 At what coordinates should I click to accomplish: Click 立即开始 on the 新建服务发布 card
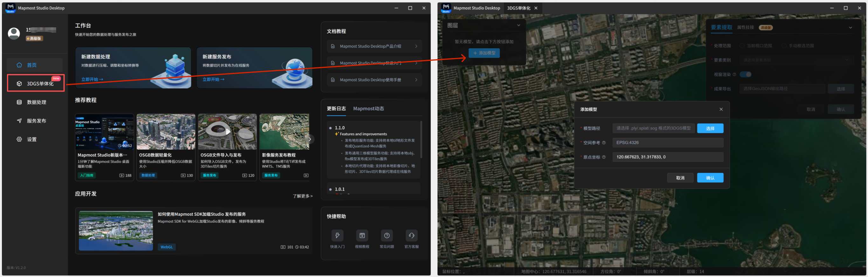point(213,79)
